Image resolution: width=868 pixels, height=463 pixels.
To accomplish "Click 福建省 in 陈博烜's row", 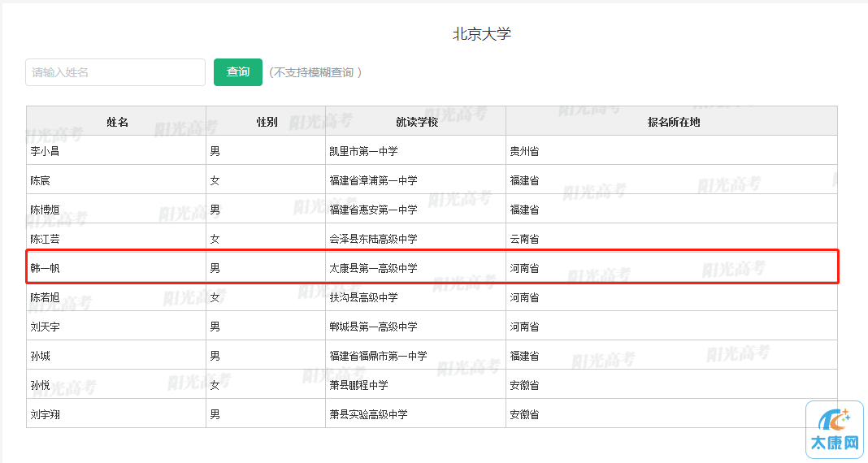I will (524, 210).
